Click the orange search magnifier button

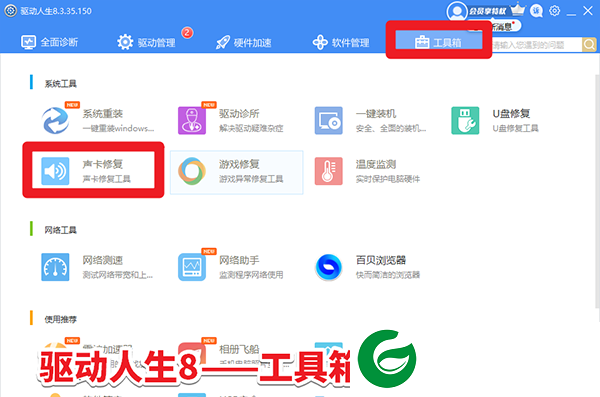click(589, 44)
